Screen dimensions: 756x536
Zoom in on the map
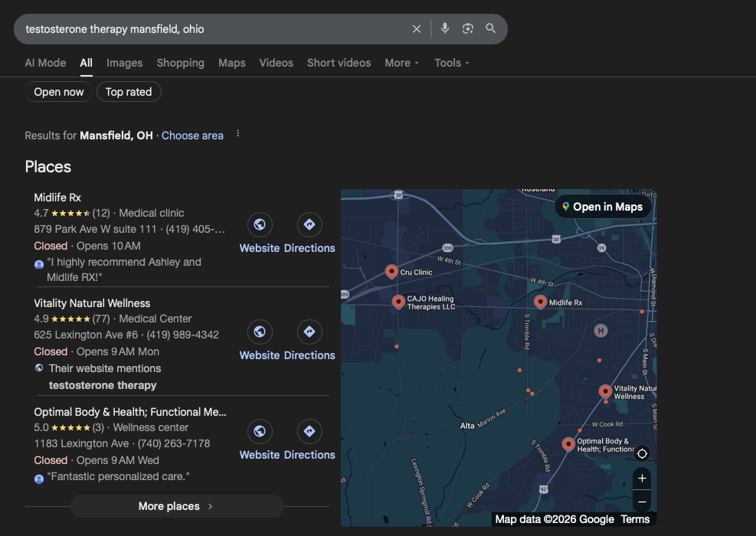point(642,479)
